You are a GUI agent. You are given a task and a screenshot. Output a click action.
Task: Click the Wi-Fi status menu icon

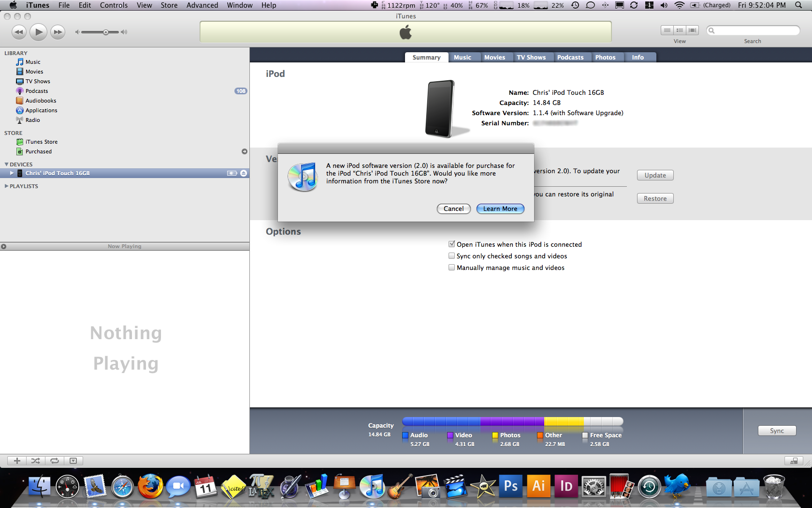point(680,5)
